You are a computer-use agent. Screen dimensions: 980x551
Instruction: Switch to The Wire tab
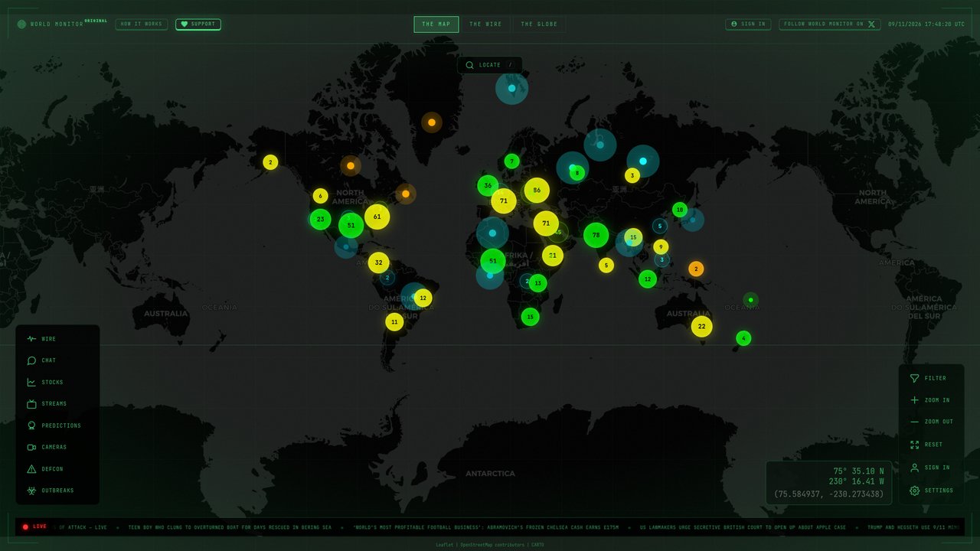pos(485,24)
